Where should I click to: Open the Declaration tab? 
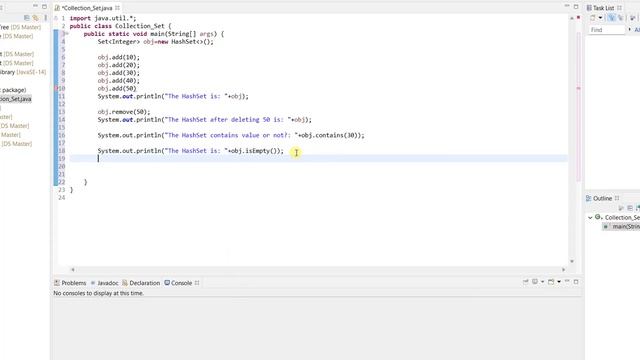coord(141,283)
